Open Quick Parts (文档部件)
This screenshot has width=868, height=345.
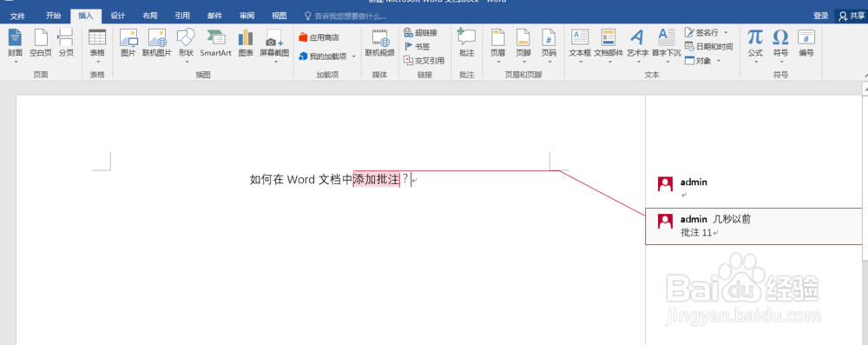click(608, 45)
